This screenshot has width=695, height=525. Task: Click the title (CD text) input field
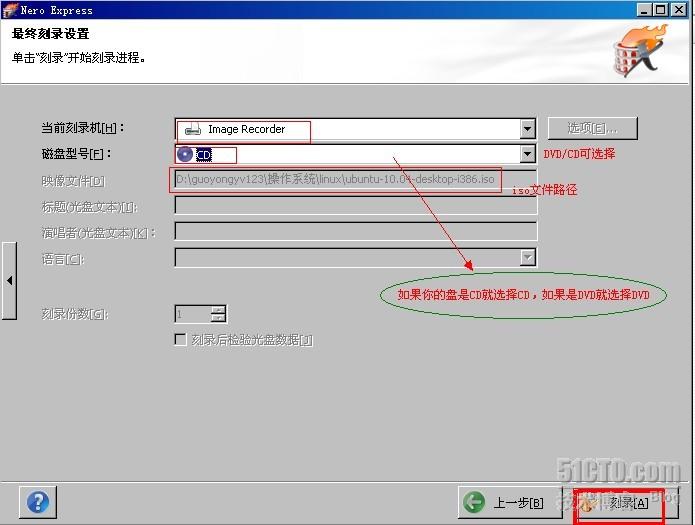point(355,206)
